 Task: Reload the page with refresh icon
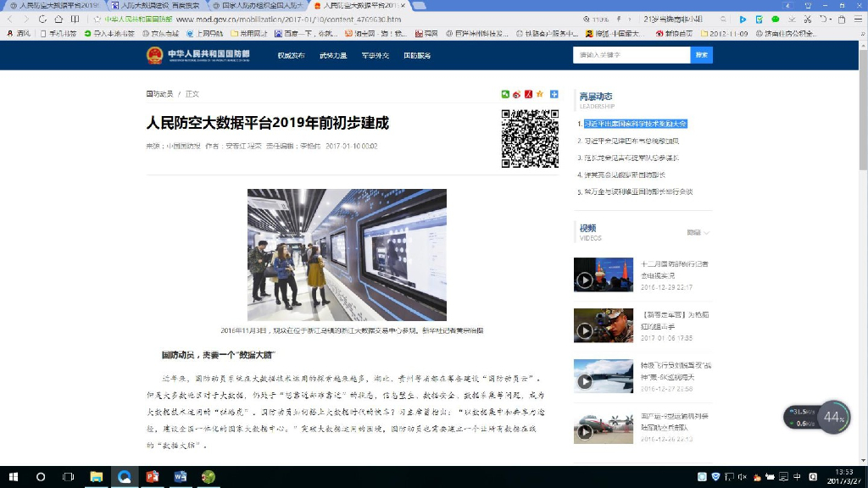[42, 19]
